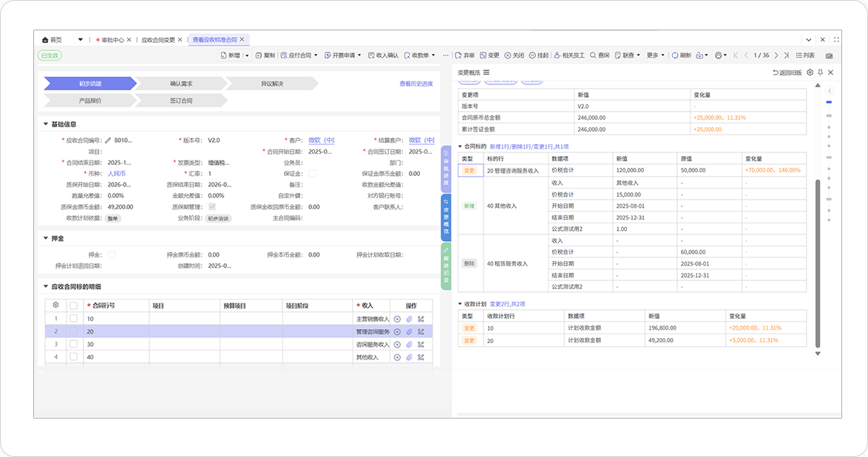Click the edit pencil beside 应收合同编号
Viewport: 868px width, 457px height.
pyautogui.click(x=108, y=140)
